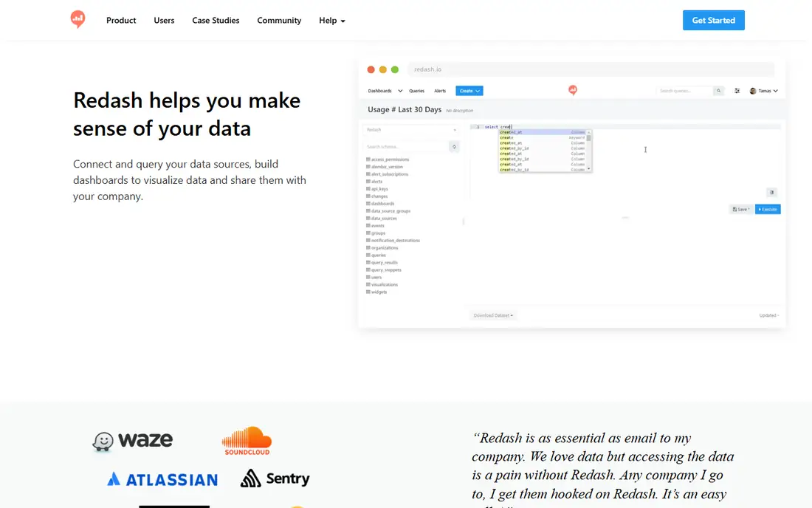The height and width of the screenshot is (508, 812).
Task: Click into the SQL editor line 'select crea'
Action: [625, 127]
